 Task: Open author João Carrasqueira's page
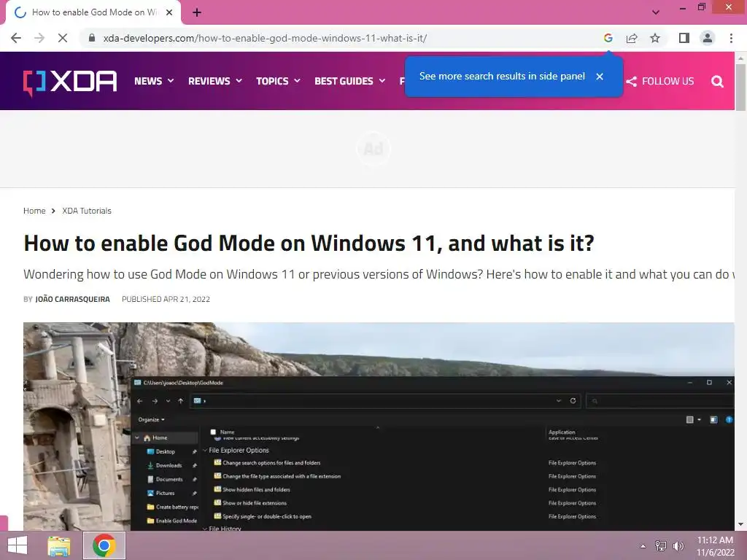click(x=72, y=299)
